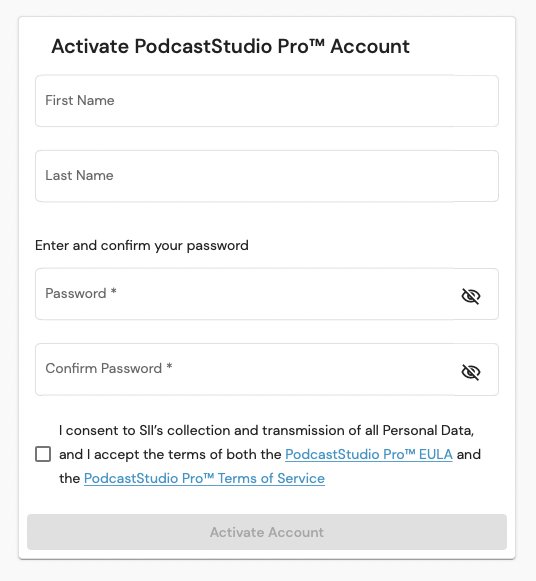536x581 pixels.
Task: Click the 'Last Name' placeholder text
Action: click(x=79, y=175)
